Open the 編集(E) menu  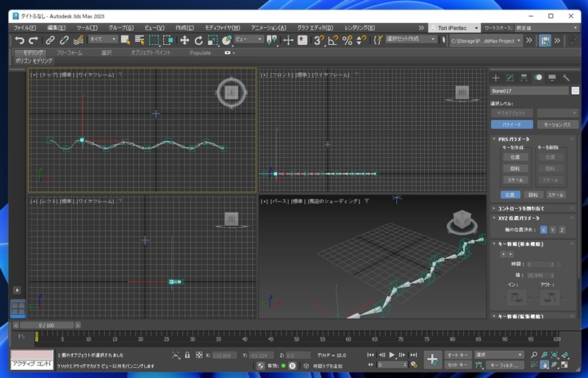click(57, 28)
